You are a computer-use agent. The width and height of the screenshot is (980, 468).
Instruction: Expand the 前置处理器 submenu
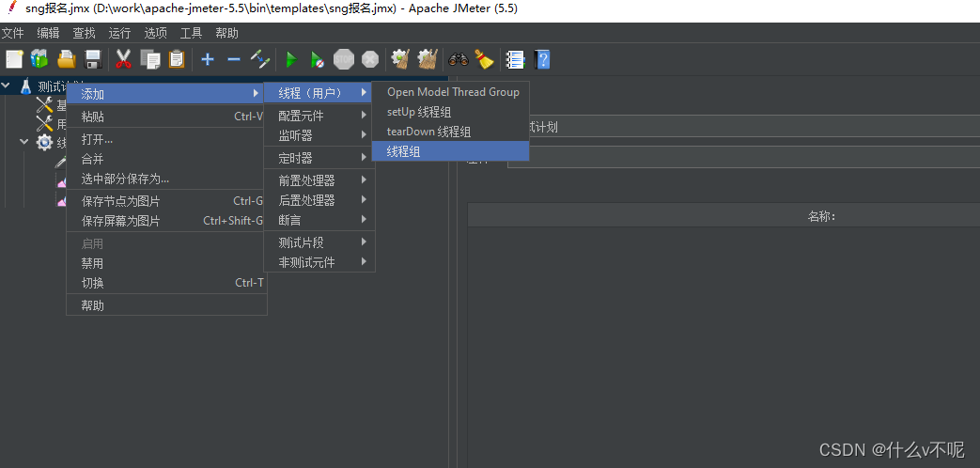coord(319,180)
